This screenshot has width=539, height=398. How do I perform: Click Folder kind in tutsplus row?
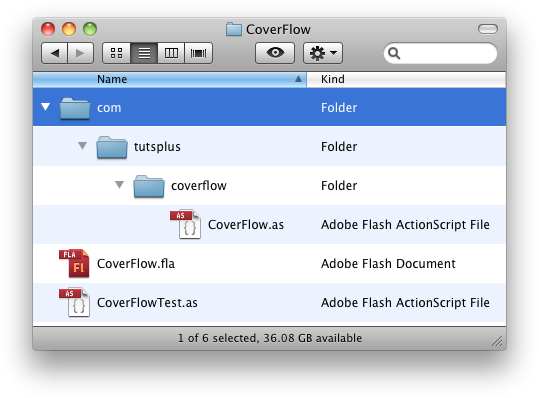339,147
